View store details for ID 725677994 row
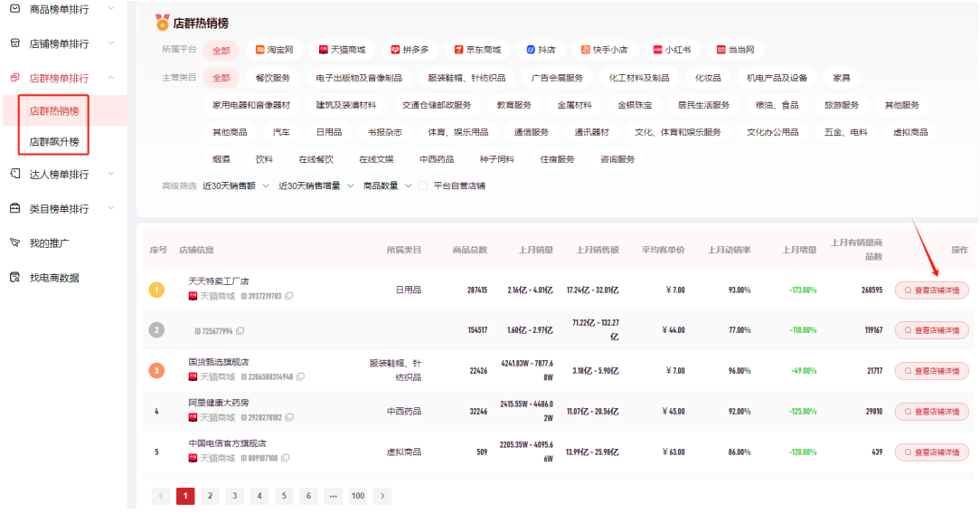980x514 pixels. (x=932, y=330)
